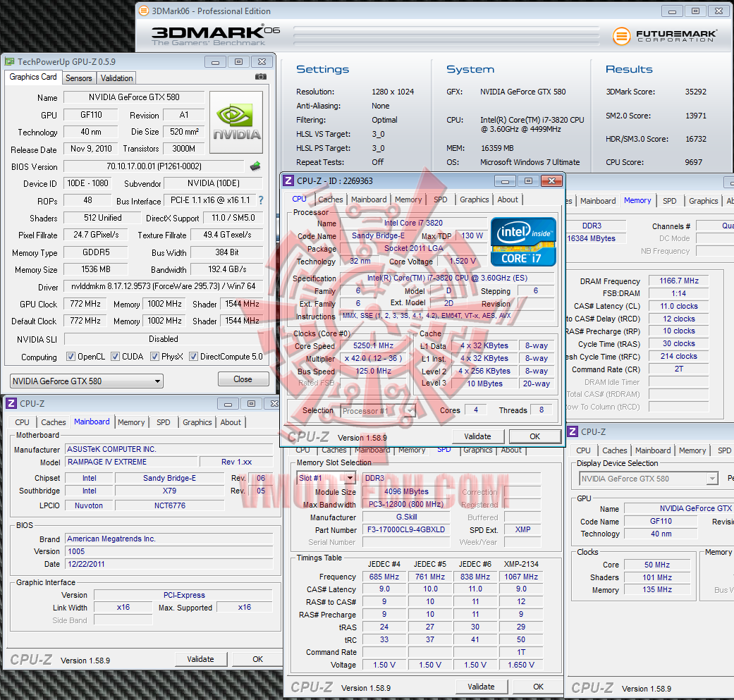Open the SPD tab in CPU-Z ID window

click(x=441, y=199)
